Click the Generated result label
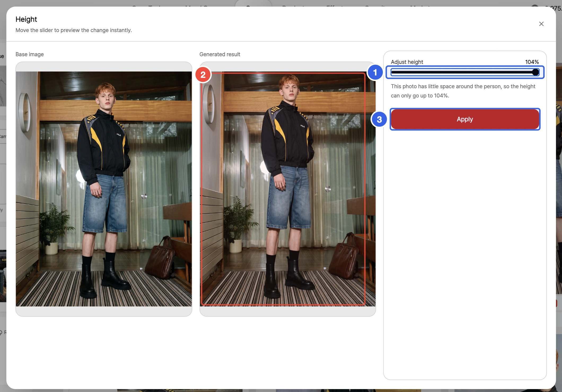 click(220, 54)
